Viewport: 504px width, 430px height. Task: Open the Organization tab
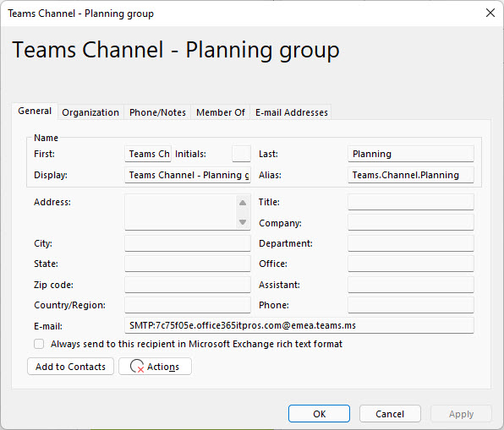coord(90,112)
